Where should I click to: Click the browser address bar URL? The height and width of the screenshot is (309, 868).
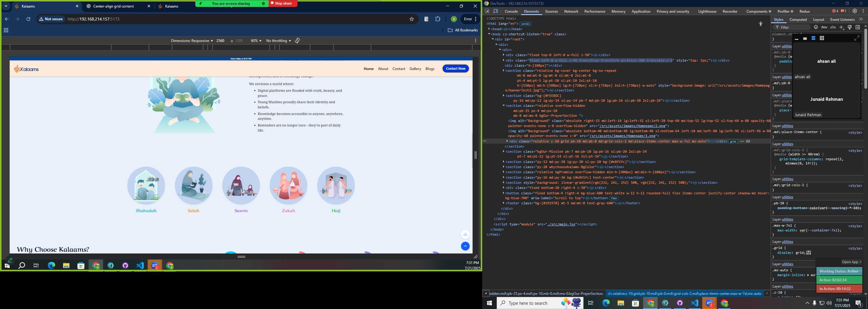94,19
